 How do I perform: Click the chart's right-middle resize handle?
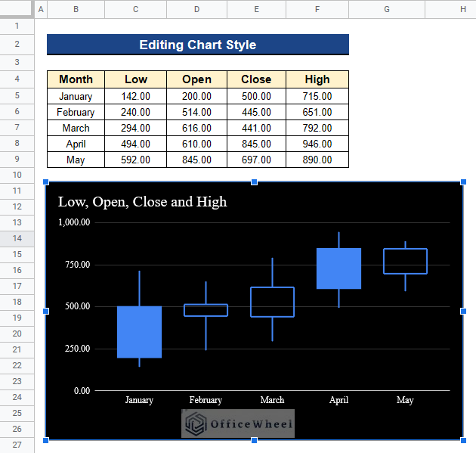tap(463, 311)
